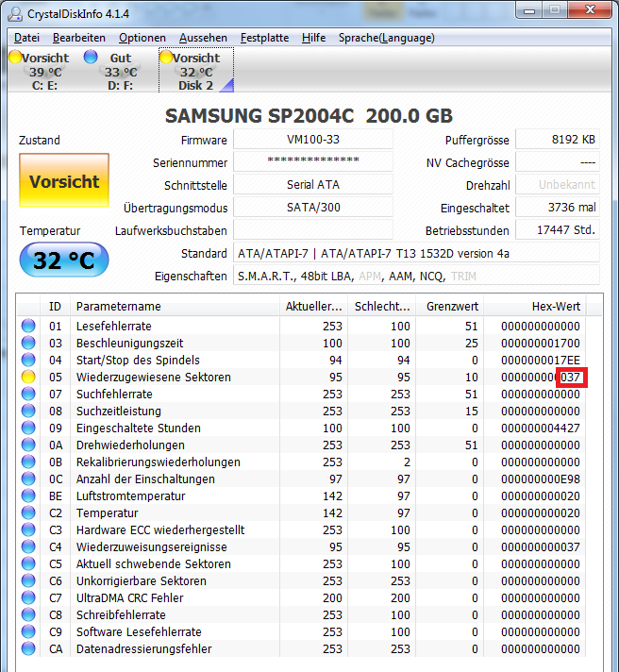Sort by Hex-Wert column header
Image resolution: width=619 pixels, height=672 pixels.
[535, 307]
